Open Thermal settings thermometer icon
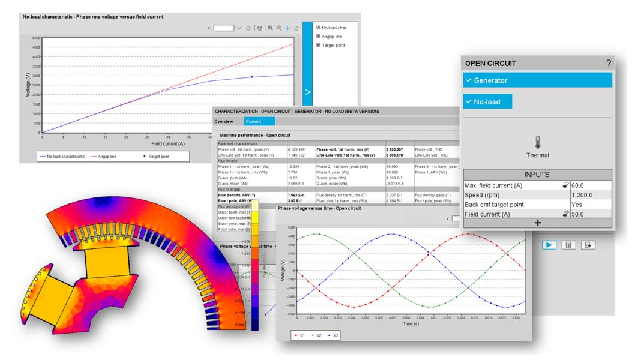Screen dimensions: 644x360 pos(537,142)
